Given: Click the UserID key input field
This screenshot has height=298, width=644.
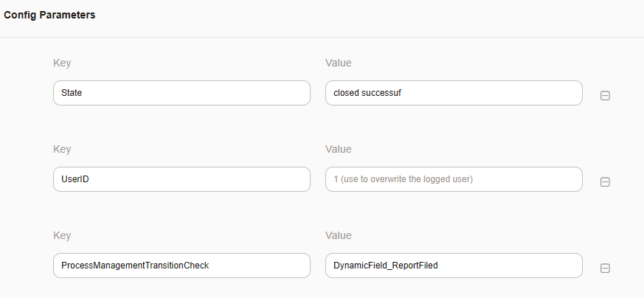Looking at the screenshot, I should click(181, 179).
